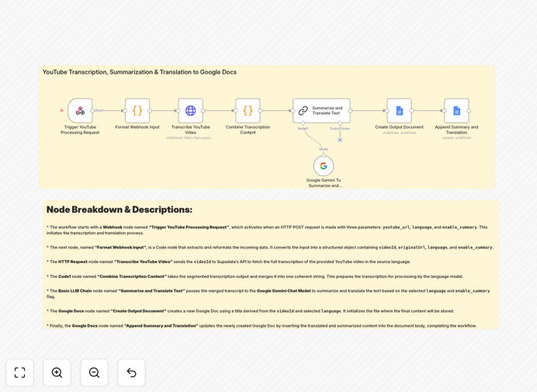The image size is (537, 392).
Task: Zoom in on the workflow canvas
Action: click(x=57, y=373)
